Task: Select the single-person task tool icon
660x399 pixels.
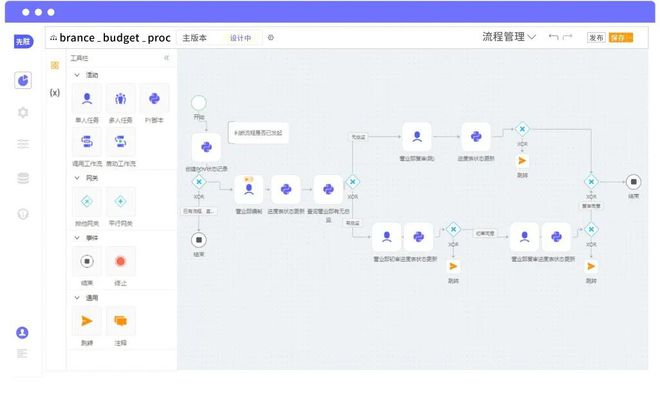Action: coord(87,99)
